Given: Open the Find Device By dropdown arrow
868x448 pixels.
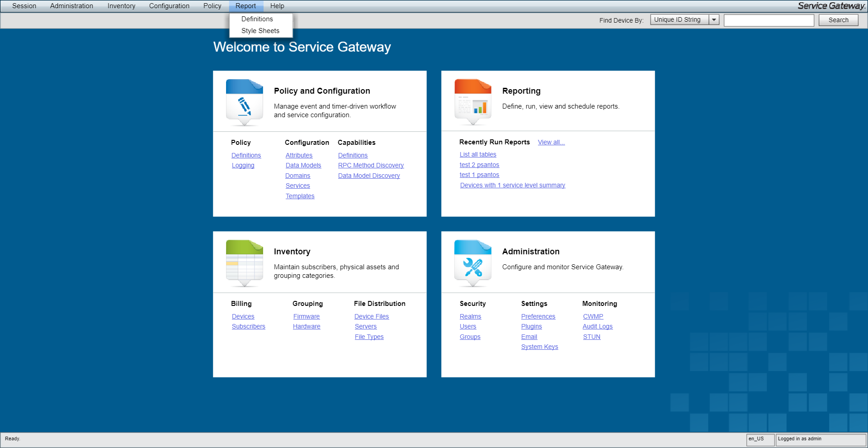Looking at the screenshot, I should click(714, 20).
